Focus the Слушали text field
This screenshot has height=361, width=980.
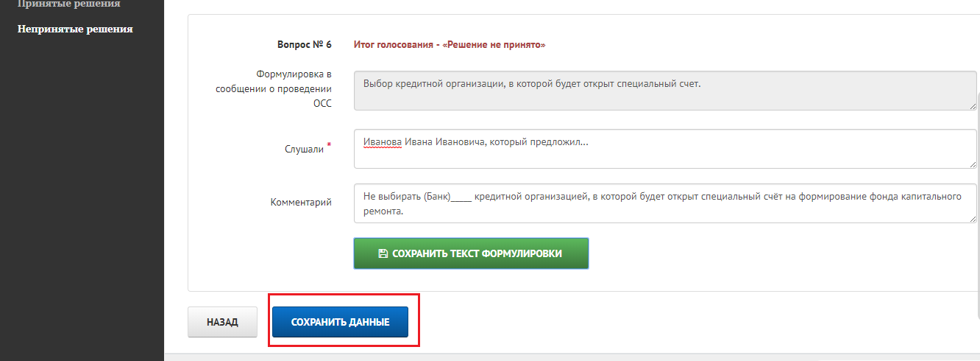(665, 149)
